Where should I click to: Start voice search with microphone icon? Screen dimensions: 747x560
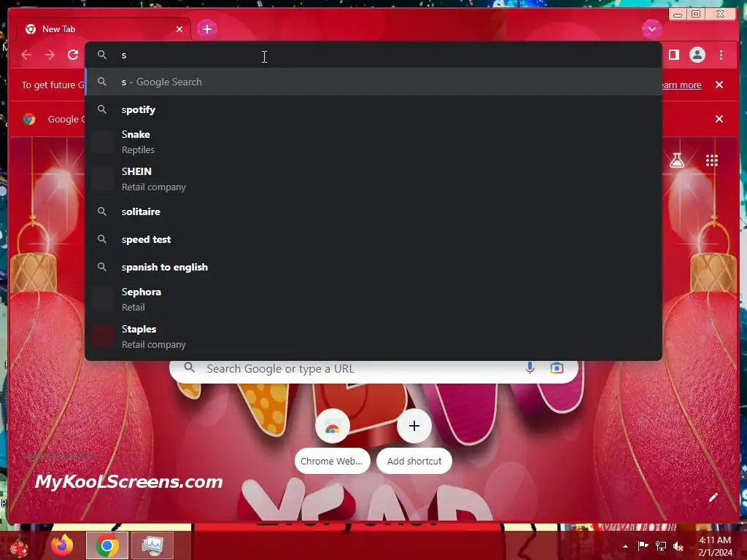[x=530, y=368]
